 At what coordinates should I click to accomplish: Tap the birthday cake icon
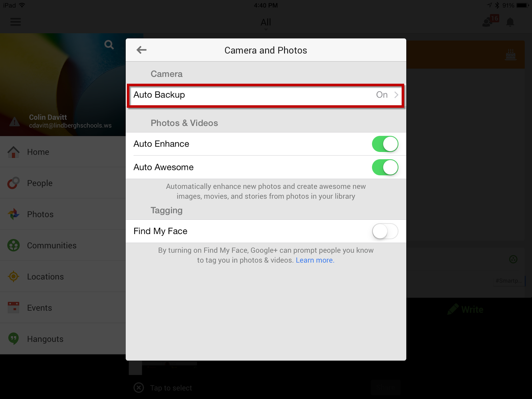point(511,55)
